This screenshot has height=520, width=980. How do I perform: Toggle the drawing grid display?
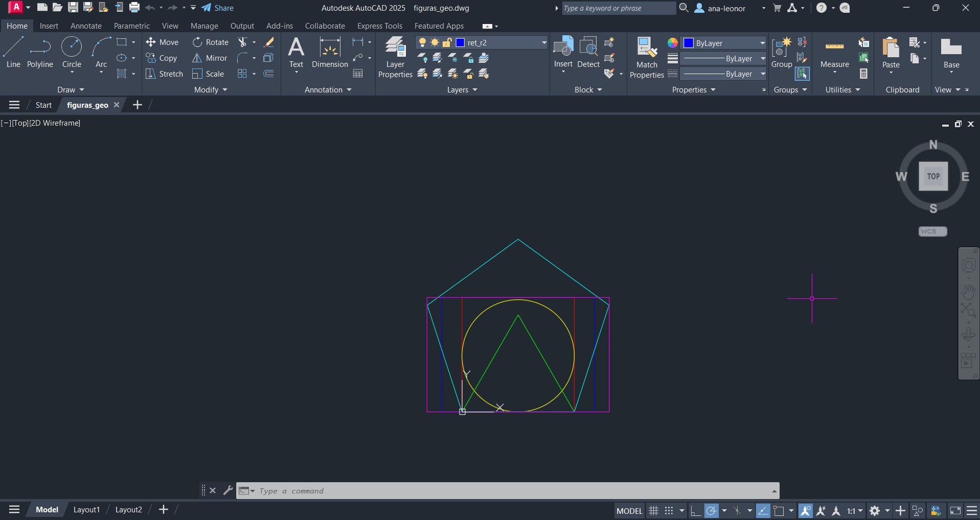(653, 510)
